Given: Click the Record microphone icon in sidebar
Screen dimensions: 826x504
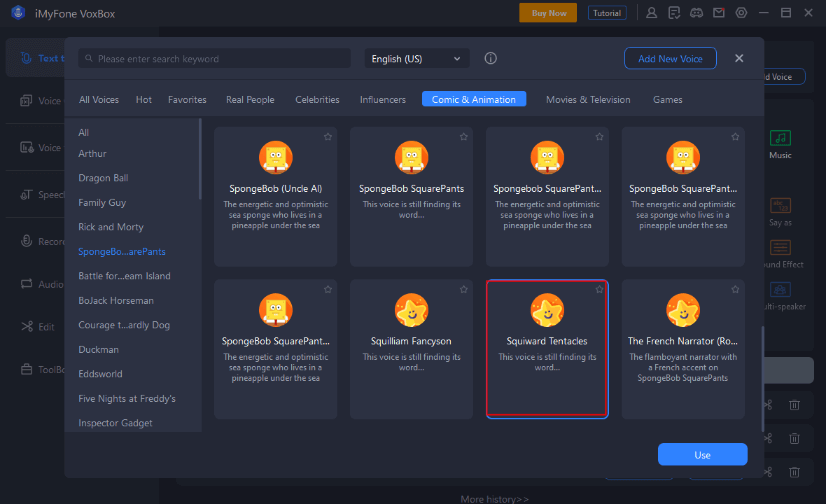Looking at the screenshot, I should (x=26, y=241).
